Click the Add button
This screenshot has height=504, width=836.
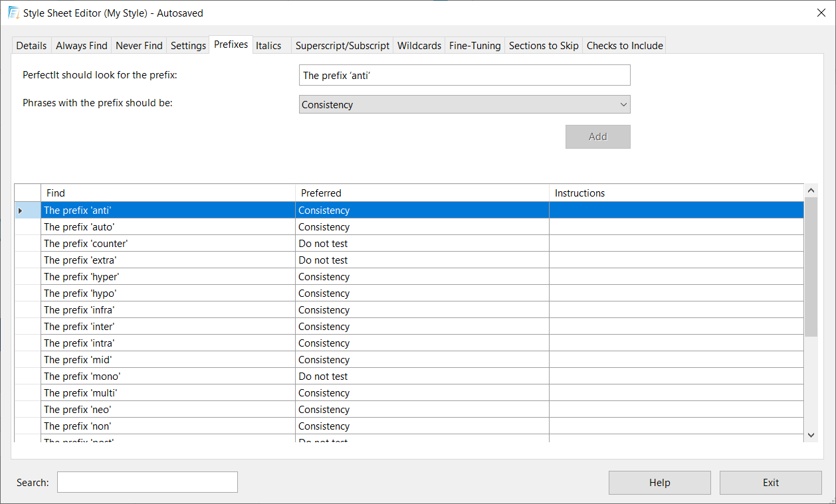pos(597,137)
